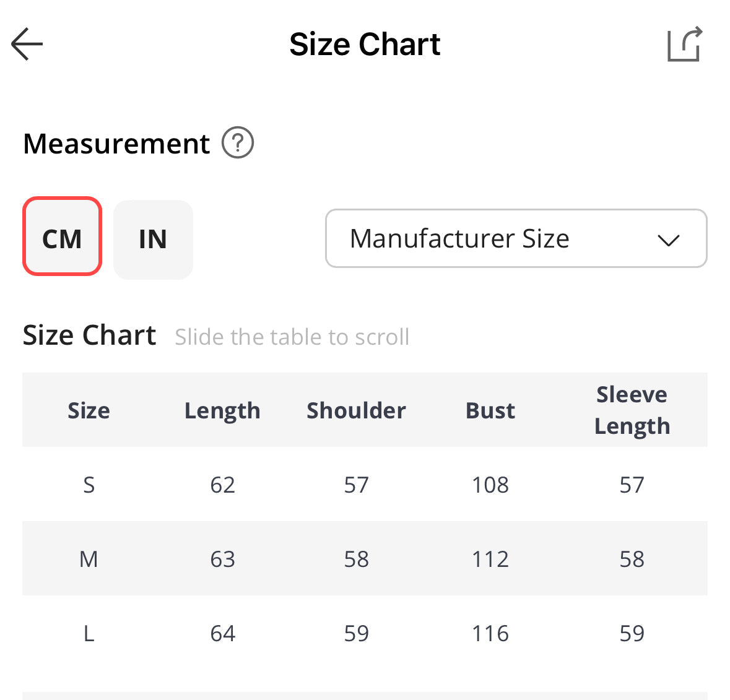Click the Size Chart page title
Screen dimensions: 730x700
[x=365, y=45]
